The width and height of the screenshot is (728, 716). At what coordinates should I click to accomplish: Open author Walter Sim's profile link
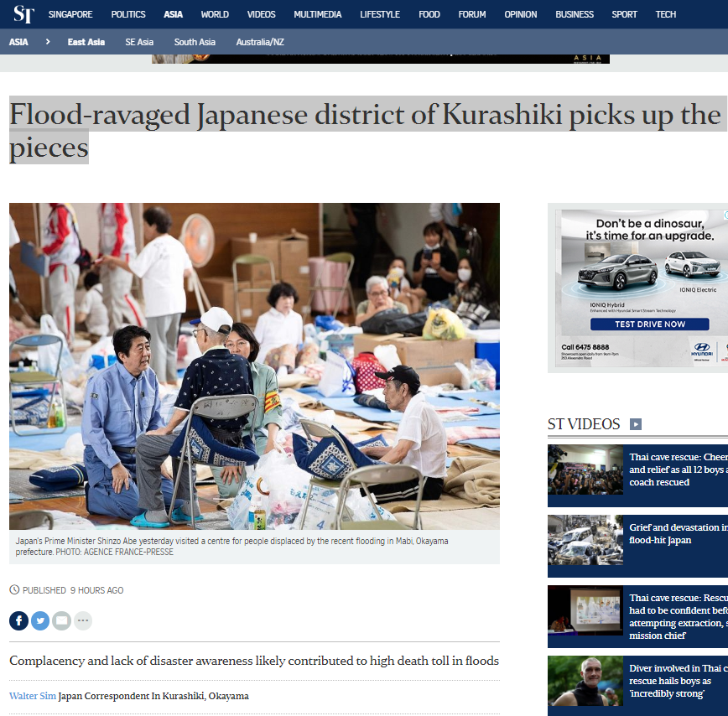click(33, 696)
